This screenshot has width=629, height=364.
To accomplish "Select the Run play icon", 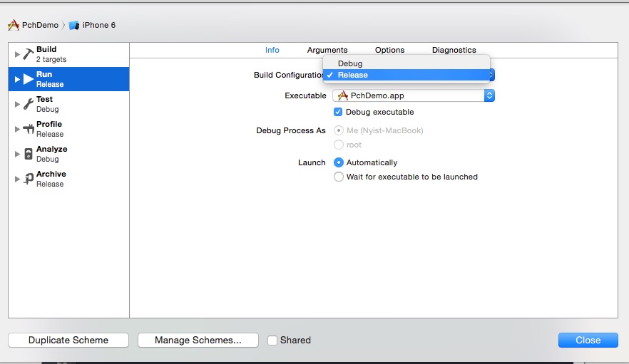I will (29, 79).
